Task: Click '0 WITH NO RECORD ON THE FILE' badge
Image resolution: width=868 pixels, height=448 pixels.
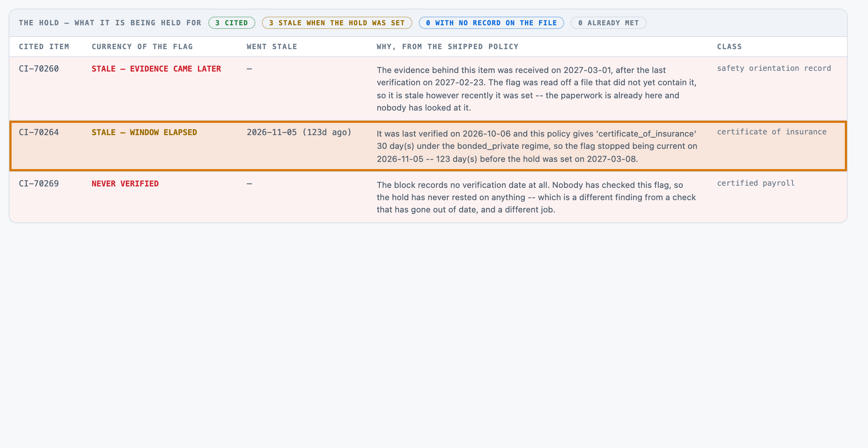Action: [491, 23]
